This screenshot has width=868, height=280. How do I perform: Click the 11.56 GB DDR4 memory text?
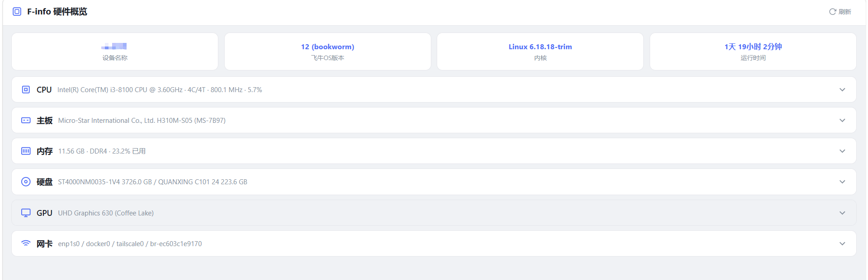coord(102,151)
